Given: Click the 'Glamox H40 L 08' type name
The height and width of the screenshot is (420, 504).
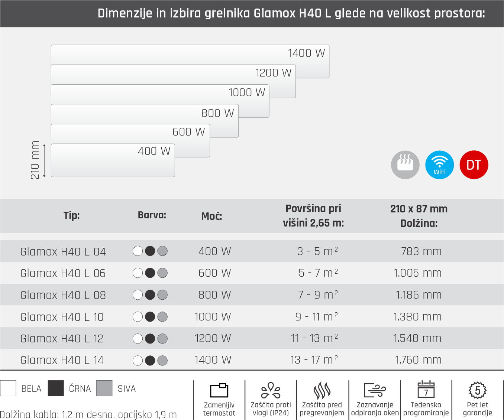Looking at the screenshot, I should pyautogui.click(x=63, y=295).
